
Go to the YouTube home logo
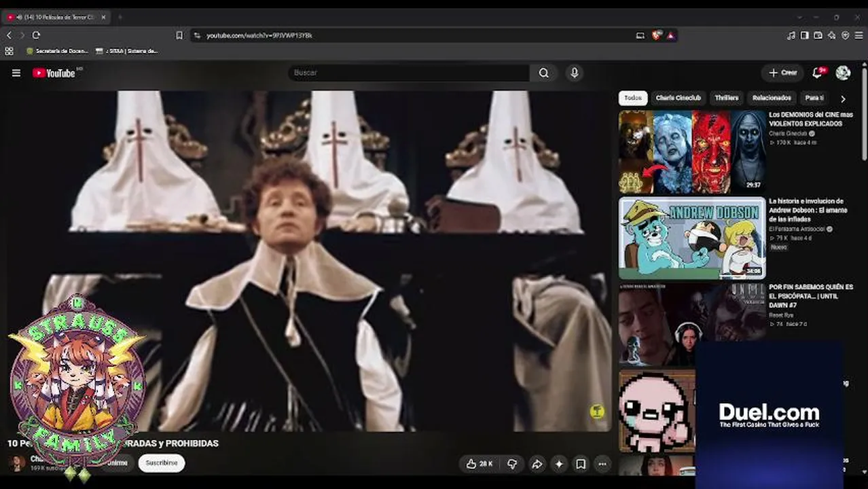[x=54, y=73]
